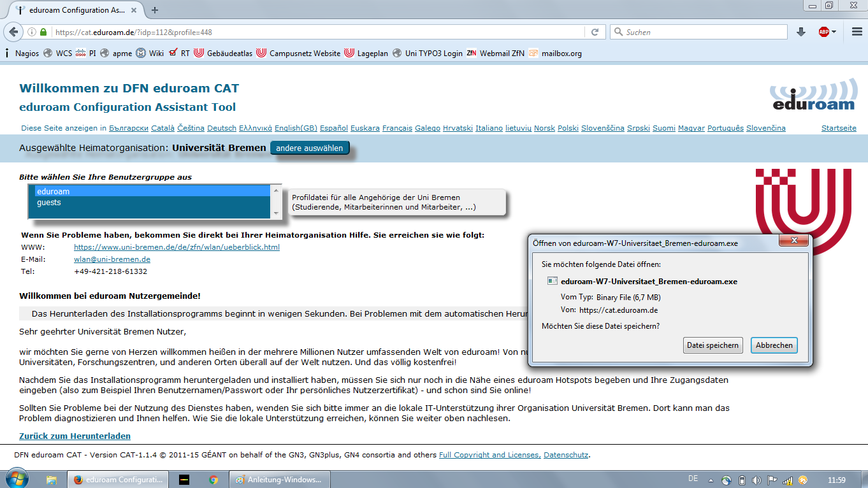This screenshot has height=488, width=868.
Task: Select the eduroam user group option
Action: pos(53,191)
